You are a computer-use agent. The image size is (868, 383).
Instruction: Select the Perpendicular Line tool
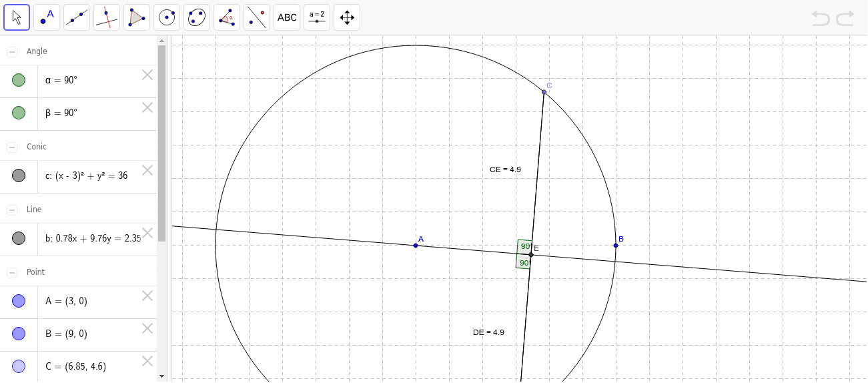pos(107,17)
